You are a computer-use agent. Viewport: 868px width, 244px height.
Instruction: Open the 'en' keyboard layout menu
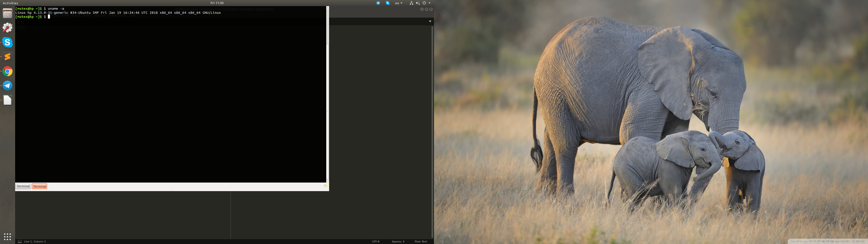(399, 3)
